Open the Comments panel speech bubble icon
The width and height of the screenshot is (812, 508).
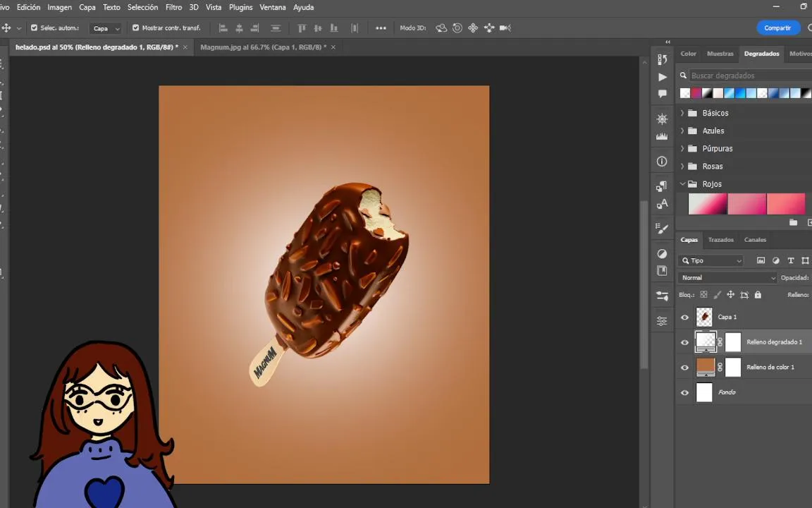[662, 94]
